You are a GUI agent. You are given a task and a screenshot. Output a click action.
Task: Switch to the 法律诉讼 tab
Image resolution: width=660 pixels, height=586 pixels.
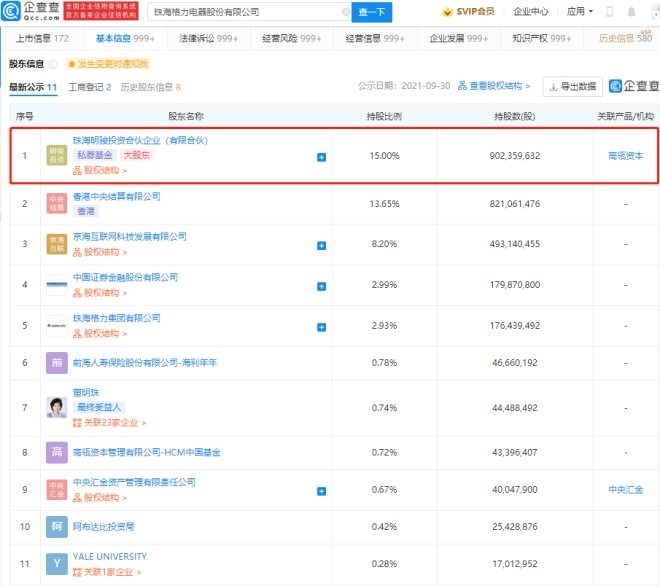coord(214,38)
